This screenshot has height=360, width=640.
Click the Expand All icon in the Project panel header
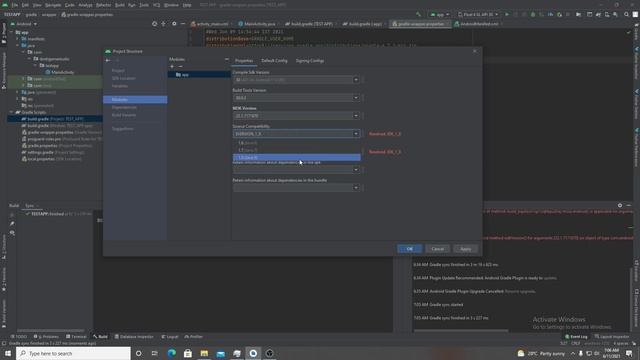click(x=163, y=24)
